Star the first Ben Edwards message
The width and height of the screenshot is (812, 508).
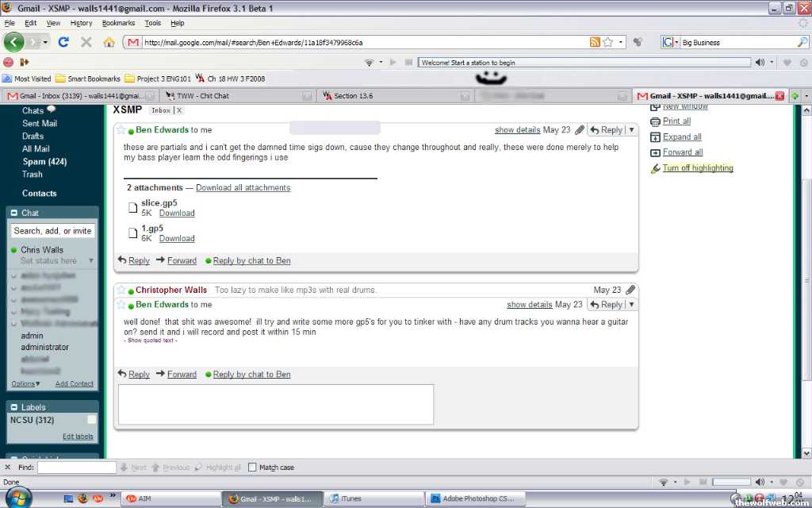[x=121, y=130]
